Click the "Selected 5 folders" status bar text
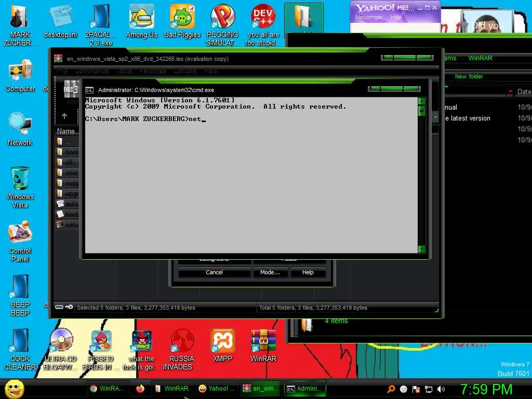 click(136, 308)
